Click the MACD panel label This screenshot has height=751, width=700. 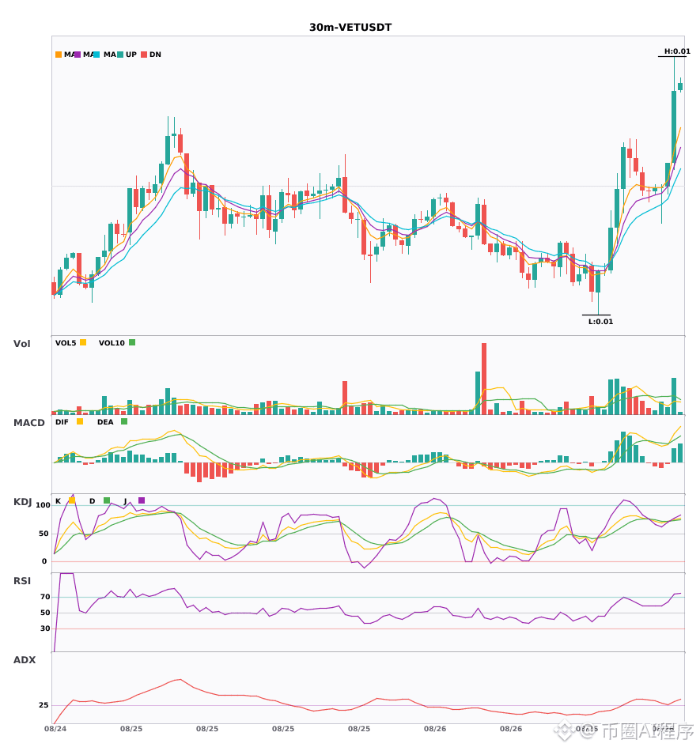pos(28,422)
